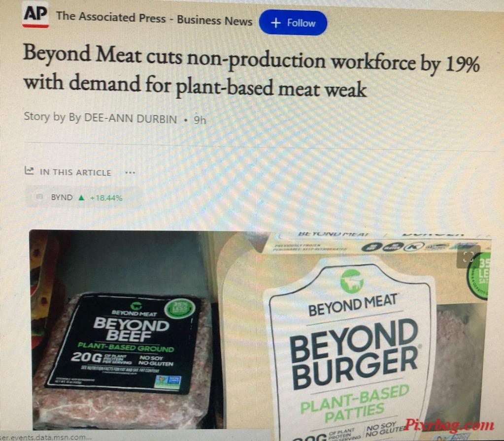Click the +18.44% stock change value
Screen dimensions: 504x441
pyautogui.click(x=106, y=198)
